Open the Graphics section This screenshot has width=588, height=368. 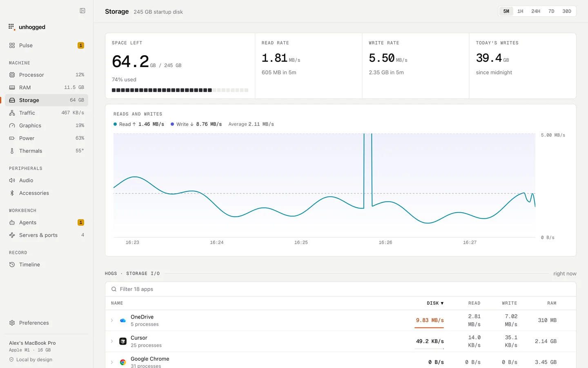click(x=47, y=126)
